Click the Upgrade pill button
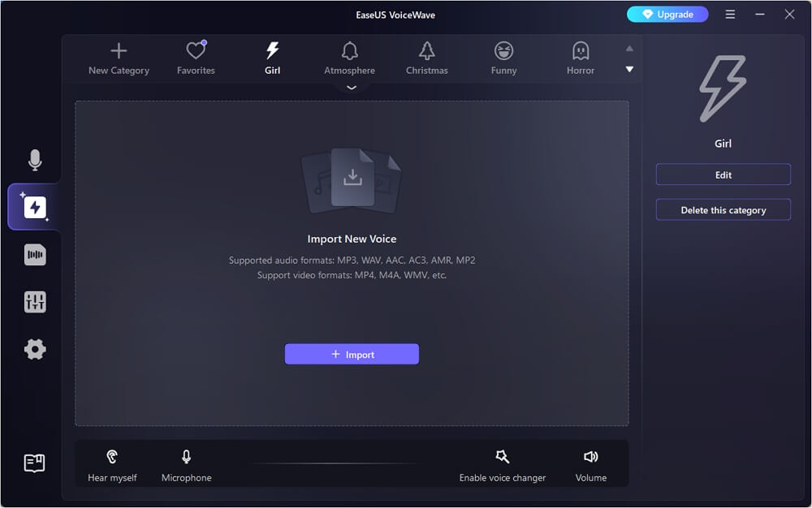Image resolution: width=812 pixels, height=508 pixels. coord(667,14)
